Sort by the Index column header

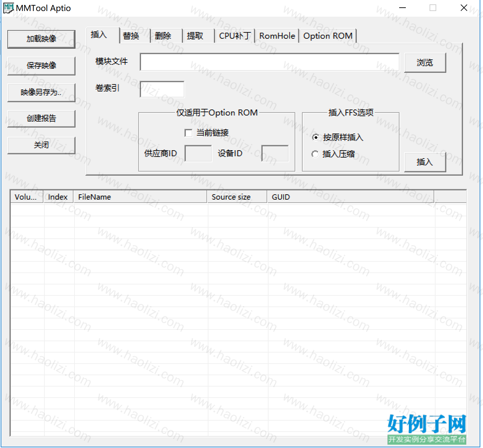pos(59,197)
